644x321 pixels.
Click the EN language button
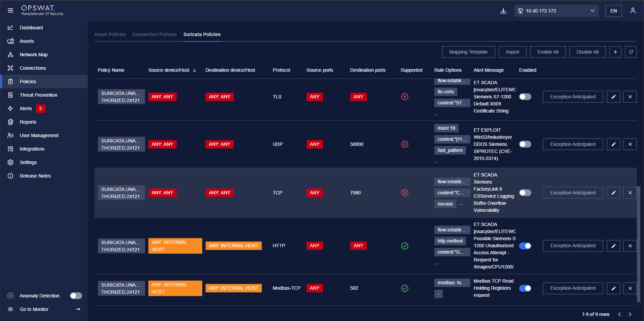click(614, 11)
